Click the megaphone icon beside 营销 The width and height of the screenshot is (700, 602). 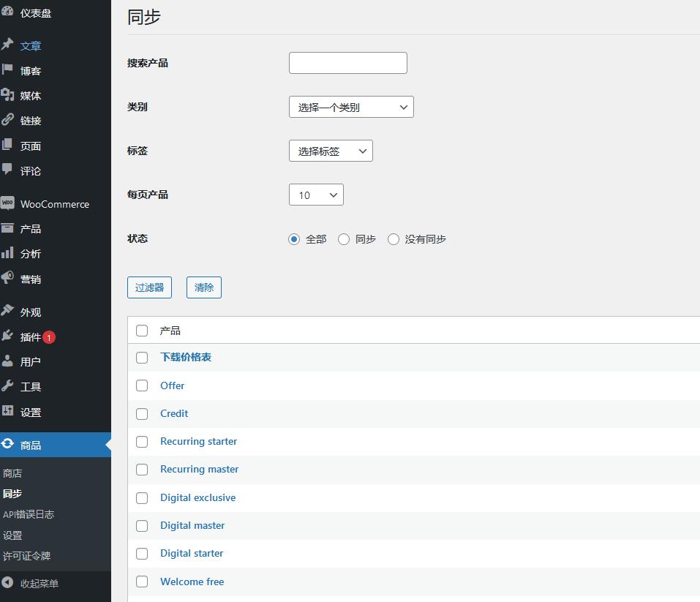click(7, 278)
